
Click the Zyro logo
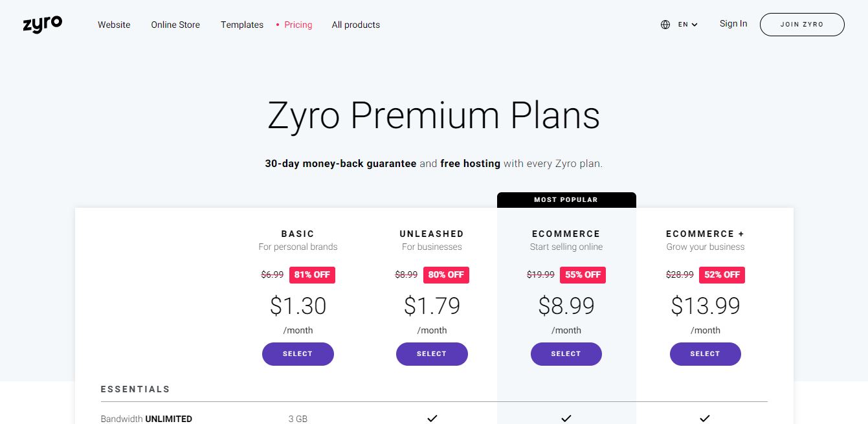click(42, 24)
